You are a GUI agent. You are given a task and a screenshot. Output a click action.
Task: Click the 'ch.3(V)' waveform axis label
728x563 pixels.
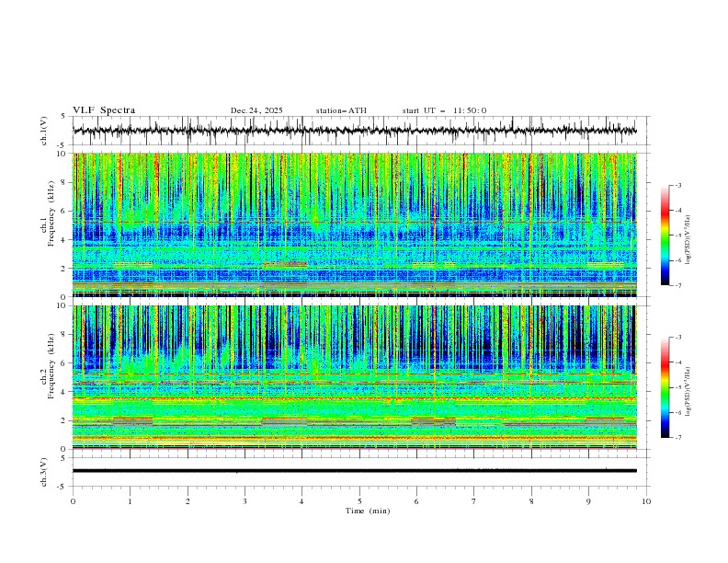pos(44,472)
